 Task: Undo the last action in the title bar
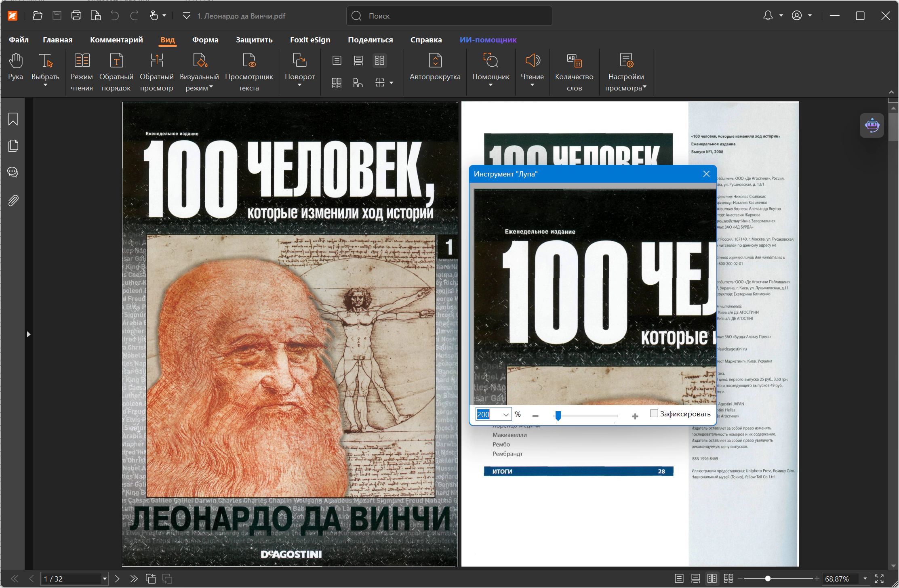coord(115,16)
